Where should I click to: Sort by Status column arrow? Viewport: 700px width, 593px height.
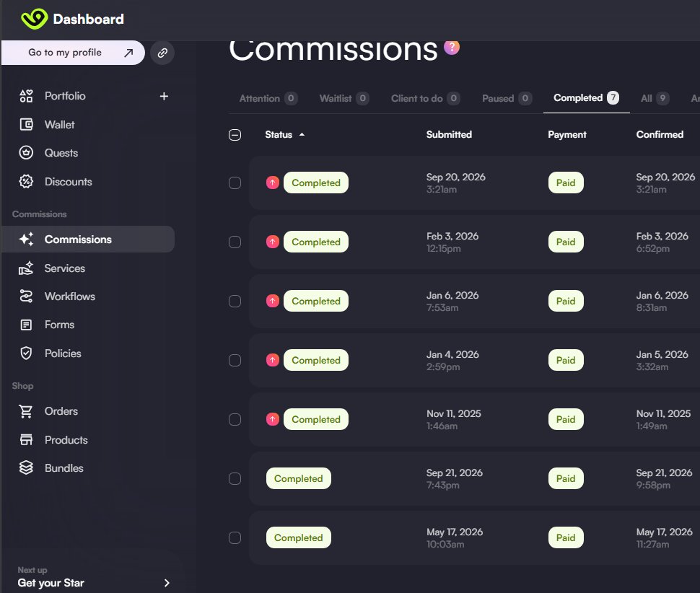(302, 134)
